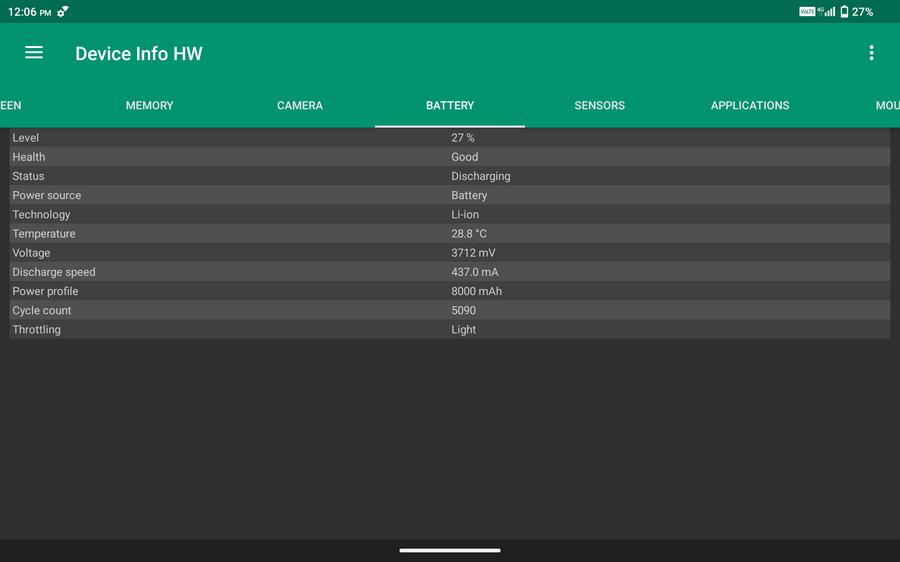Select the Li-ion technology value
The height and width of the screenshot is (562, 900).
click(x=465, y=215)
